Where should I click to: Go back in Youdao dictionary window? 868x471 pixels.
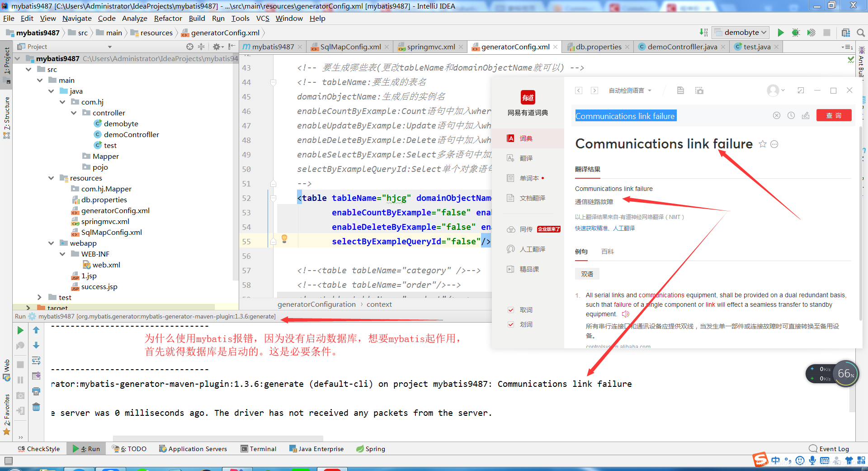[x=579, y=90]
